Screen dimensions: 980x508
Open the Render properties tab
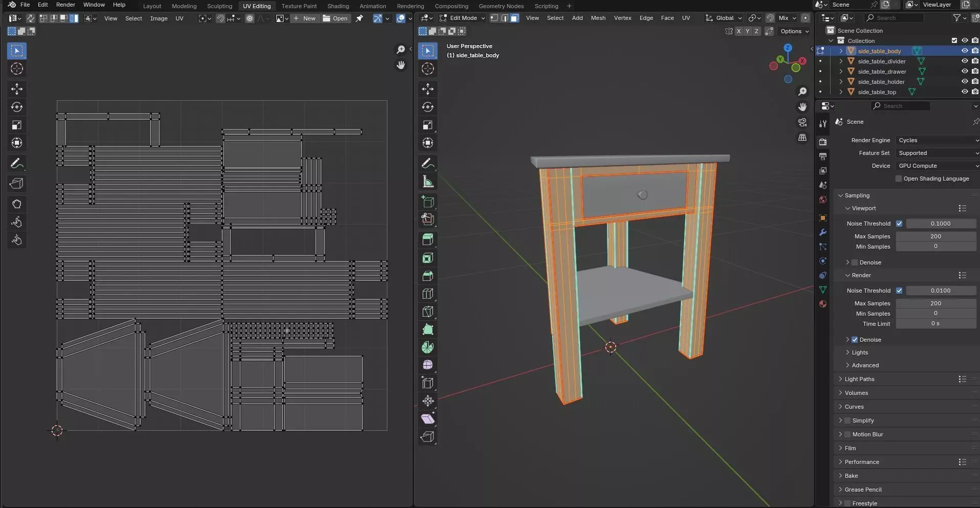pyautogui.click(x=823, y=142)
